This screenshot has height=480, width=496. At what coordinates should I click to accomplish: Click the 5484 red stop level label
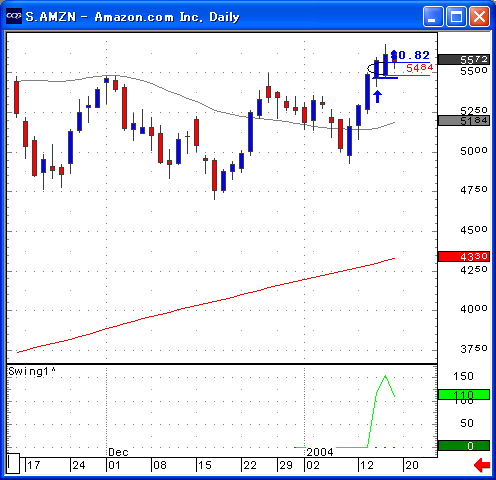tap(419, 68)
